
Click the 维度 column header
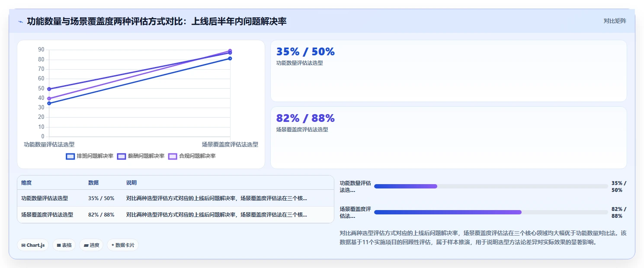point(26,183)
